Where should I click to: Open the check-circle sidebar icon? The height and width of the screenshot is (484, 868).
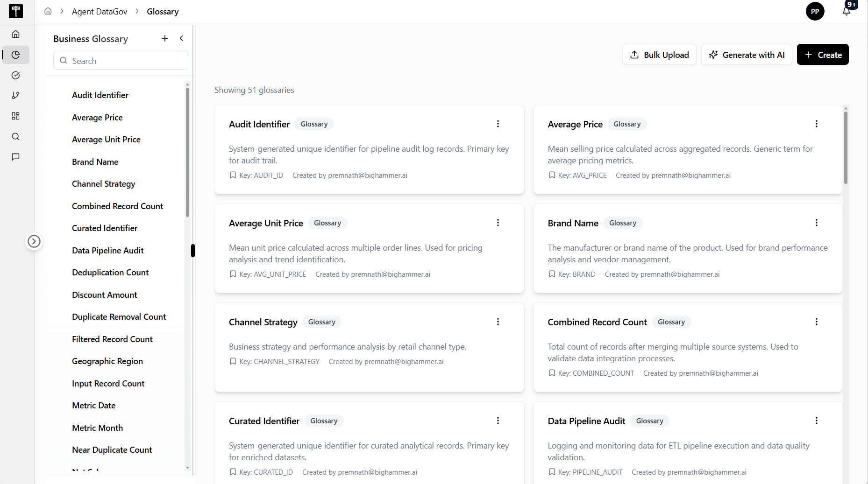point(15,75)
